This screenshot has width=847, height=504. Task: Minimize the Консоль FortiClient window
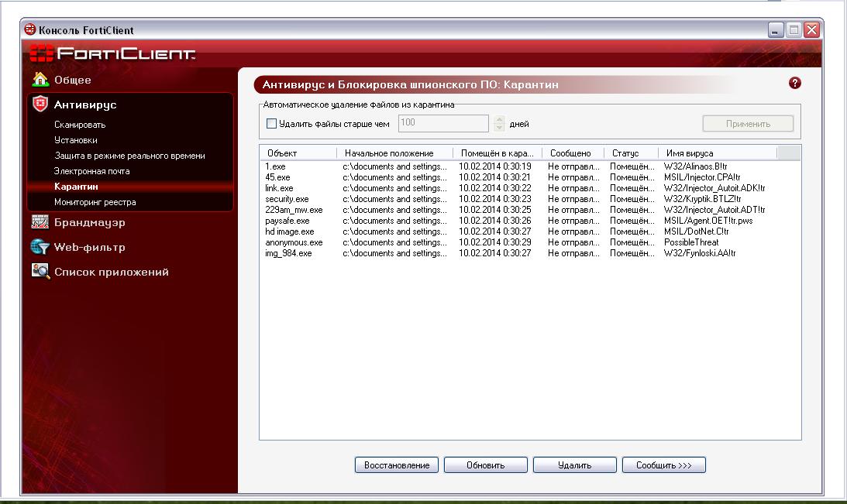(x=776, y=29)
